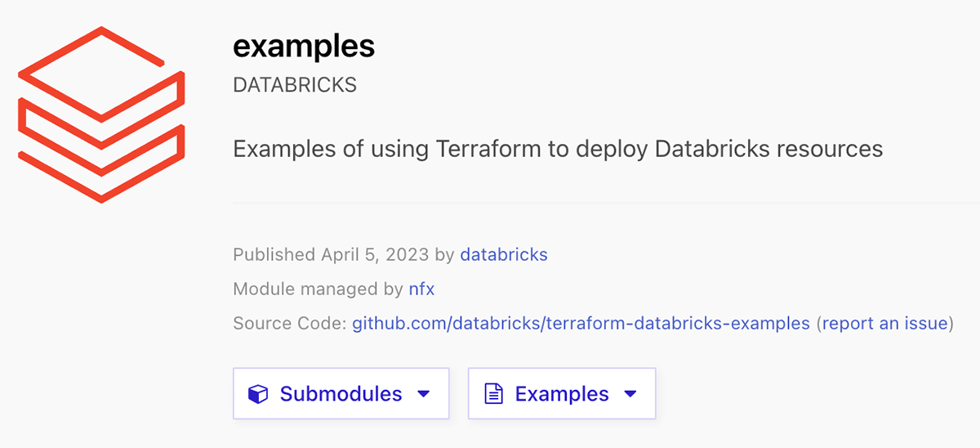
Task: Click the horizontal divider below the description
Action: (x=604, y=201)
